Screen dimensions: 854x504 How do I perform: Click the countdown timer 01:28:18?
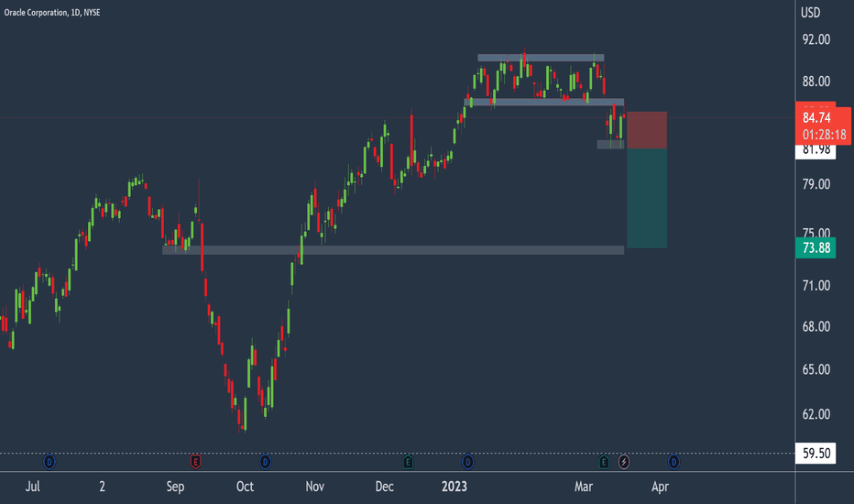[824, 135]
